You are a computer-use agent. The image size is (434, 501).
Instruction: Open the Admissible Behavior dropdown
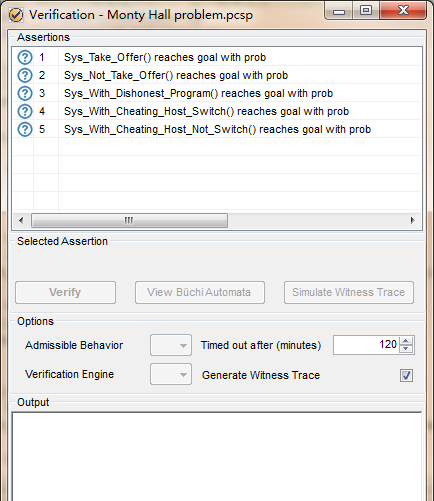(x=171, y=345)
